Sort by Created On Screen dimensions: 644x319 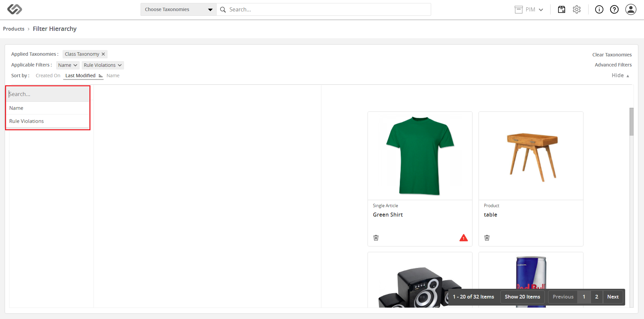click(x=48, y=76)
